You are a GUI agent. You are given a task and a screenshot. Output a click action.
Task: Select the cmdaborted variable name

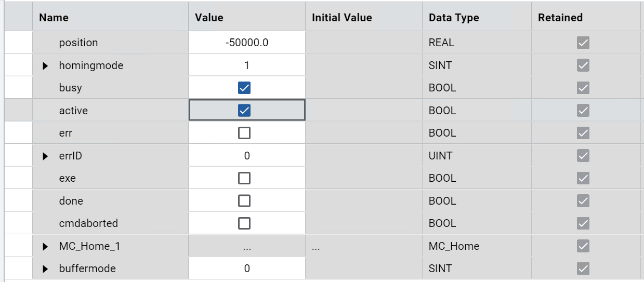(88, 223)
